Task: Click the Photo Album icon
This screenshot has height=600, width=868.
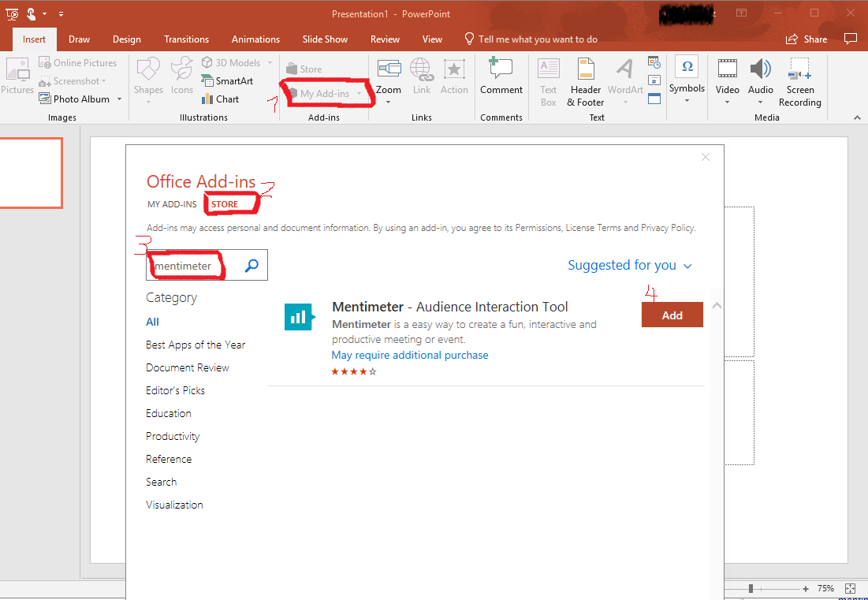Action: click(x=44, y=99)
